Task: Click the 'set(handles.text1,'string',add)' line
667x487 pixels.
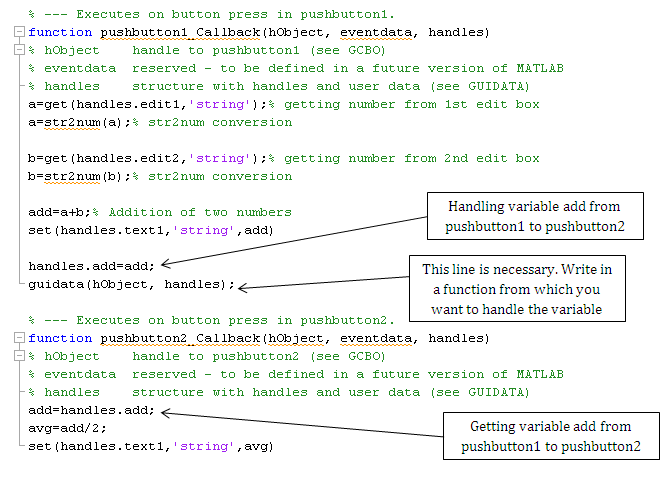Action: point(151,230)
